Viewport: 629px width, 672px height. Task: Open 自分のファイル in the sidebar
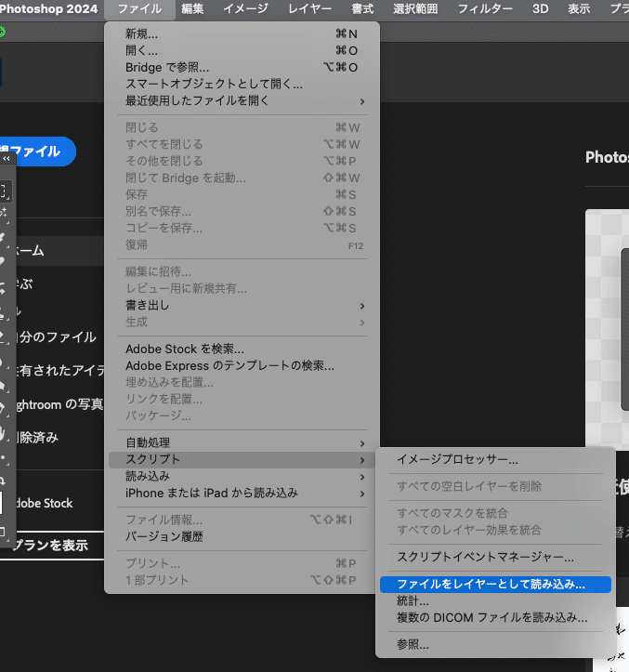56,337
